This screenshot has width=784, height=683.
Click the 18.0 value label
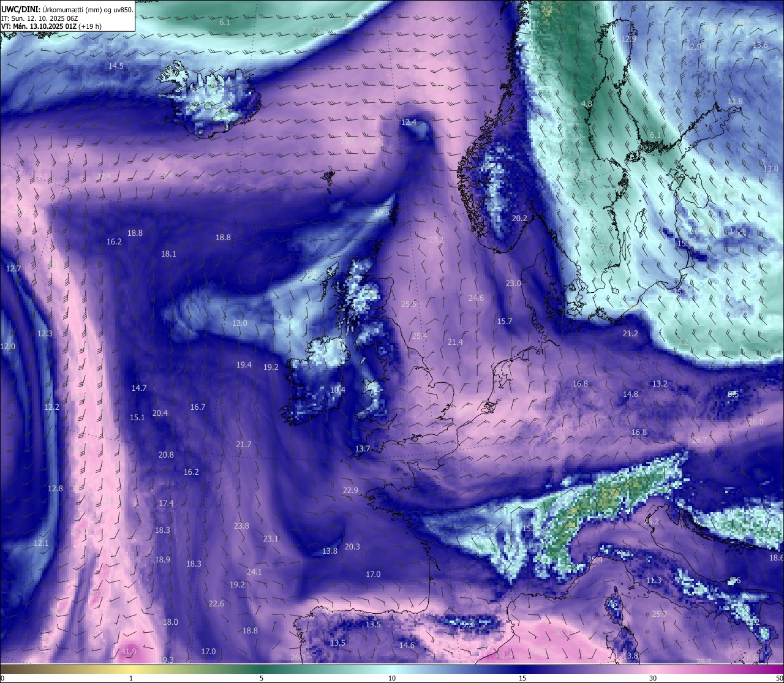tap(170, 622)
